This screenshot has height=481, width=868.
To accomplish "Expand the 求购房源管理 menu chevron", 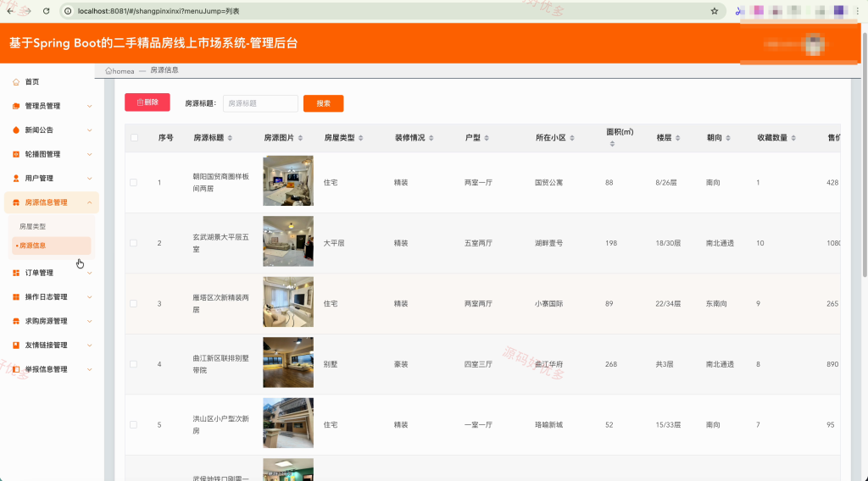I will 89,321.
